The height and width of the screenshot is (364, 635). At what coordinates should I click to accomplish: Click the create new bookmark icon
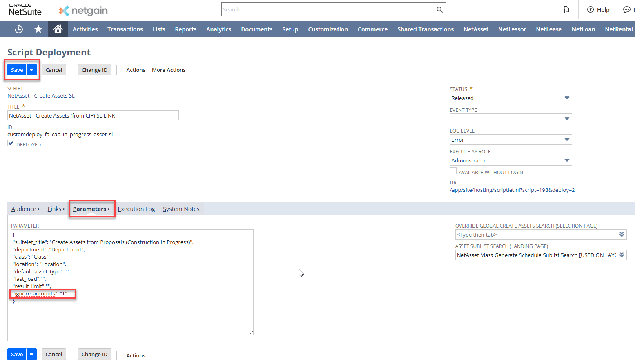point(566,9)
